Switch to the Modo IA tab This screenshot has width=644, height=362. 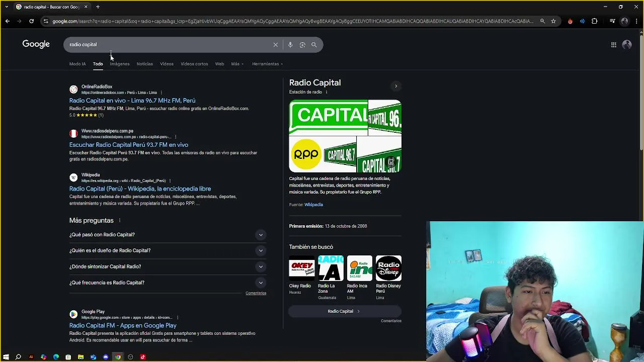(x=77, y=64)
